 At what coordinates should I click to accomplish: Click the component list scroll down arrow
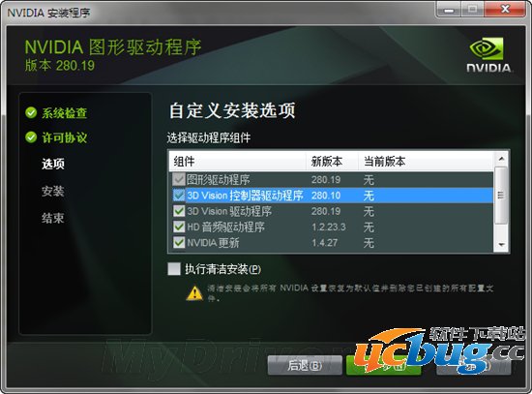[x=501, y=245]
